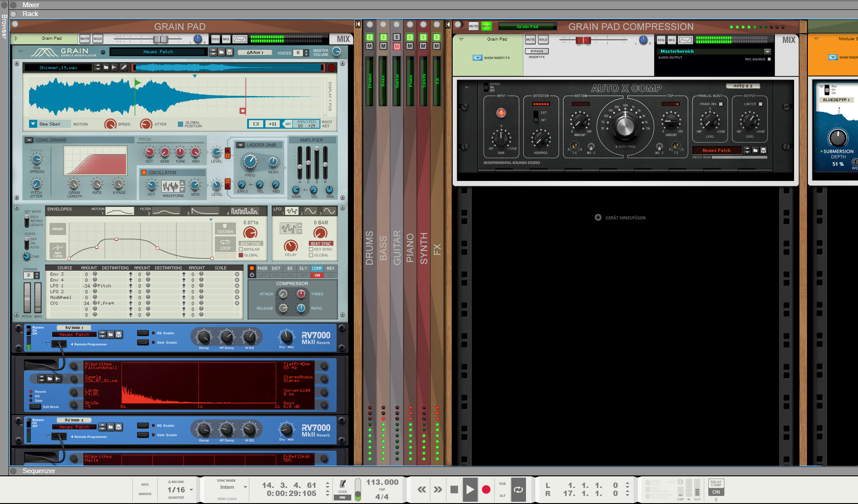Open the Grain Pad channel EQ curve
Viewport: 858px width, 504px height.
click(240, 39)
